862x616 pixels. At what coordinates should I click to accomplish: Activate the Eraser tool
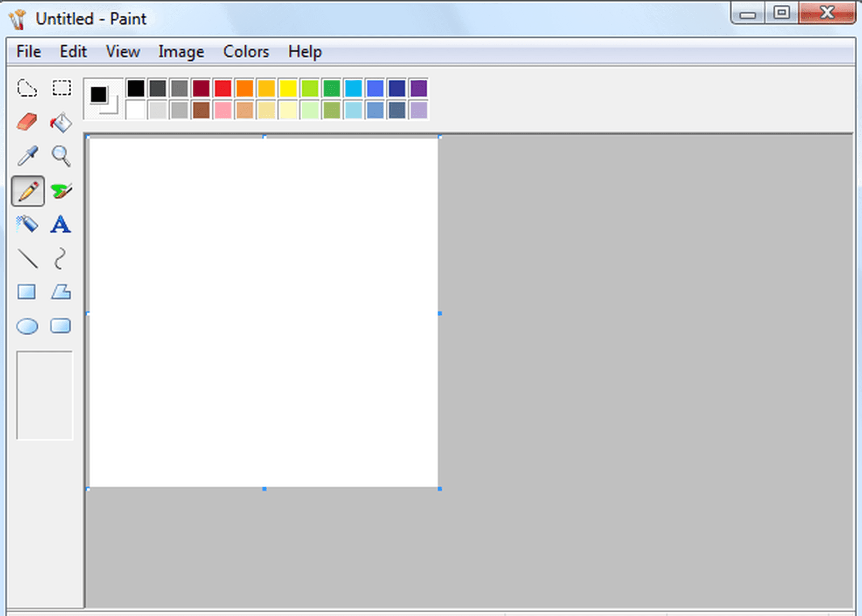(x=27, y=122)
